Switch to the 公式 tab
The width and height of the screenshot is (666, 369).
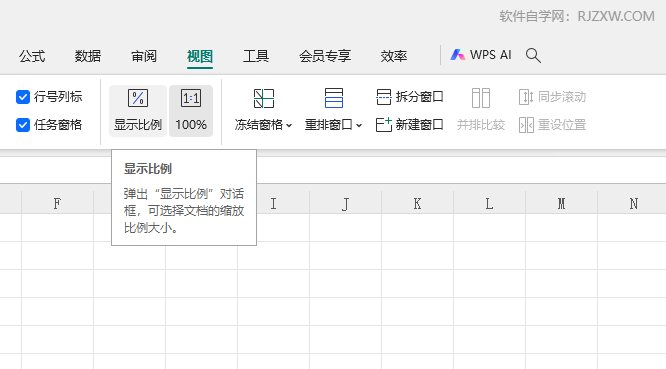click(32, 56)
